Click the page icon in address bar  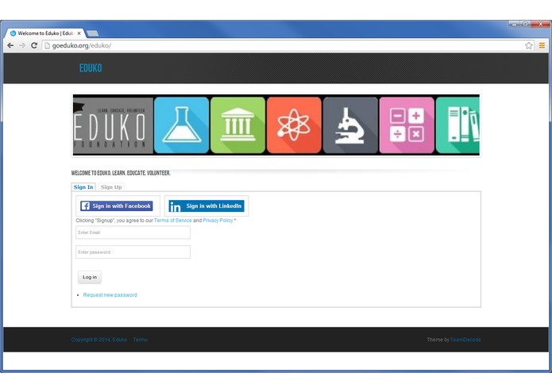(48, 45)
